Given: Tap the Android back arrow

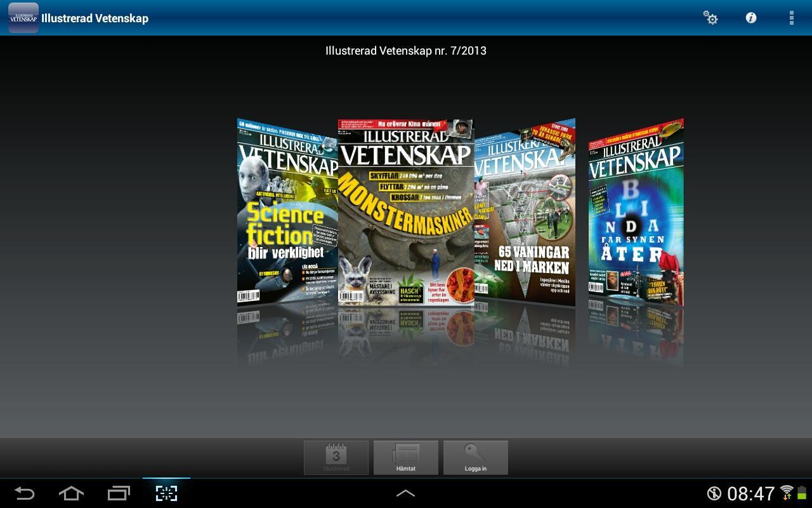Looking at the screenshot, I should (x=25, y=493).
